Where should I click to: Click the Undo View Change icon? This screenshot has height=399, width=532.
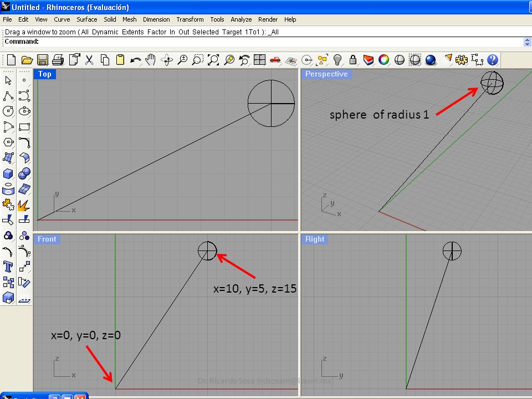click(x=244, y=60)
